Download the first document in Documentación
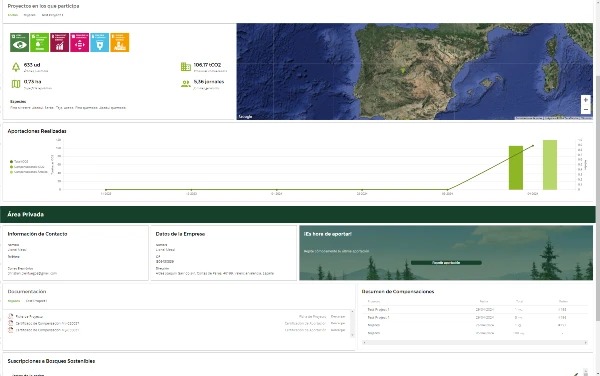 click(338, 317)
